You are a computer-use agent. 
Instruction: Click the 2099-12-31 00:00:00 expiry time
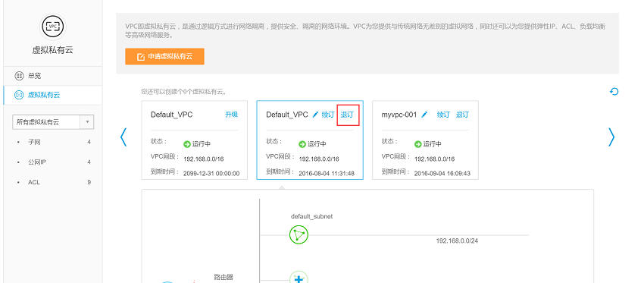pyautogui.click(x=211, y=174)
